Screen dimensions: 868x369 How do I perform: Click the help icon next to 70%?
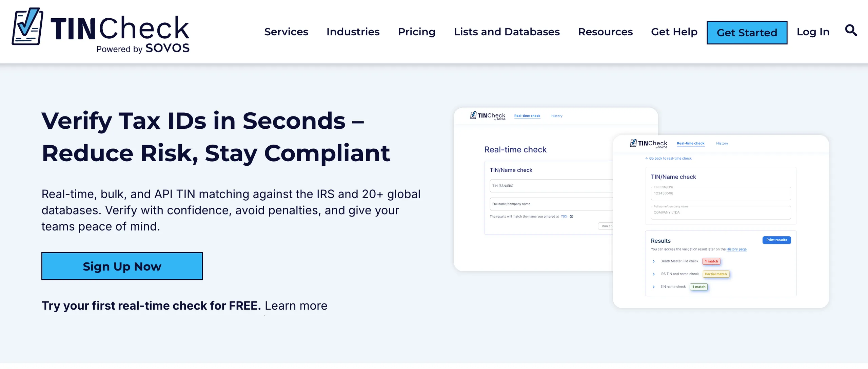click(571, 217)
